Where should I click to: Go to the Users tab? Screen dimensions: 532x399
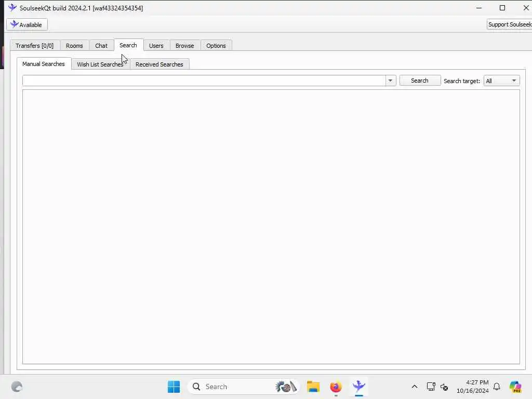point(156,46)
